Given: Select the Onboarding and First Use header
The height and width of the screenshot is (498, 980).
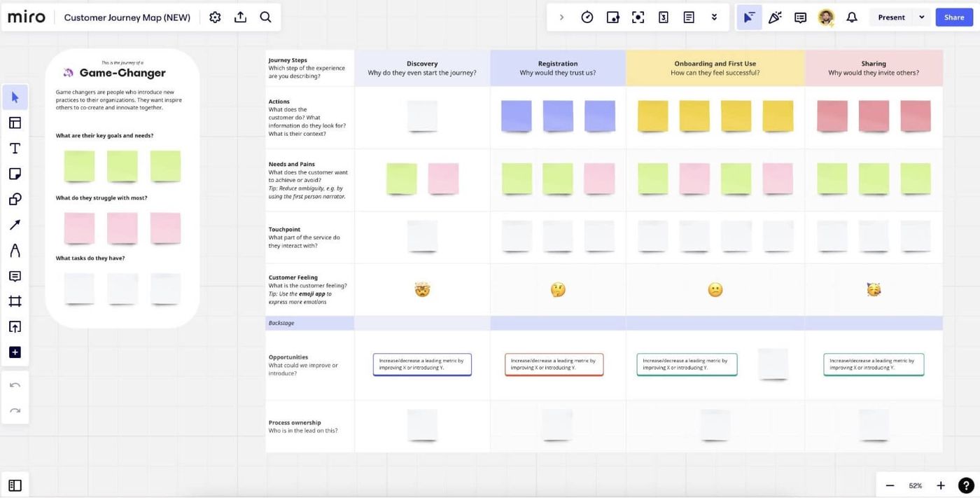Looking at the screenshot, I should coord(715,68).
